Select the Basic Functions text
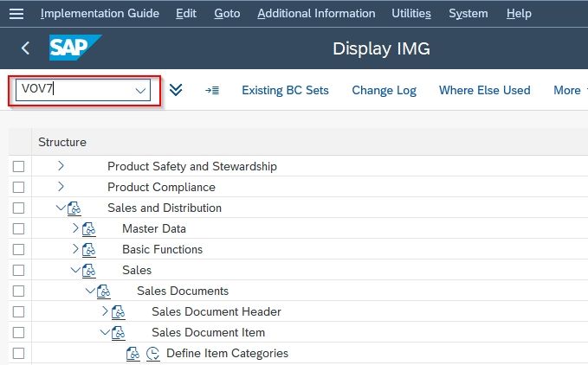The height and width of the screenshot is (365, 588). [x=163, y=249]
